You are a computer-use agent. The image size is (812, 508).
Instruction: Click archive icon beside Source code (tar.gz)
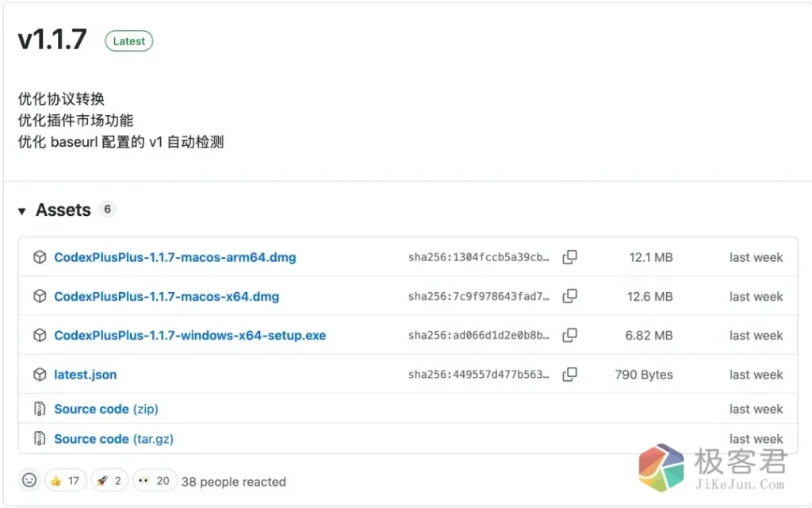click(40, 438)
